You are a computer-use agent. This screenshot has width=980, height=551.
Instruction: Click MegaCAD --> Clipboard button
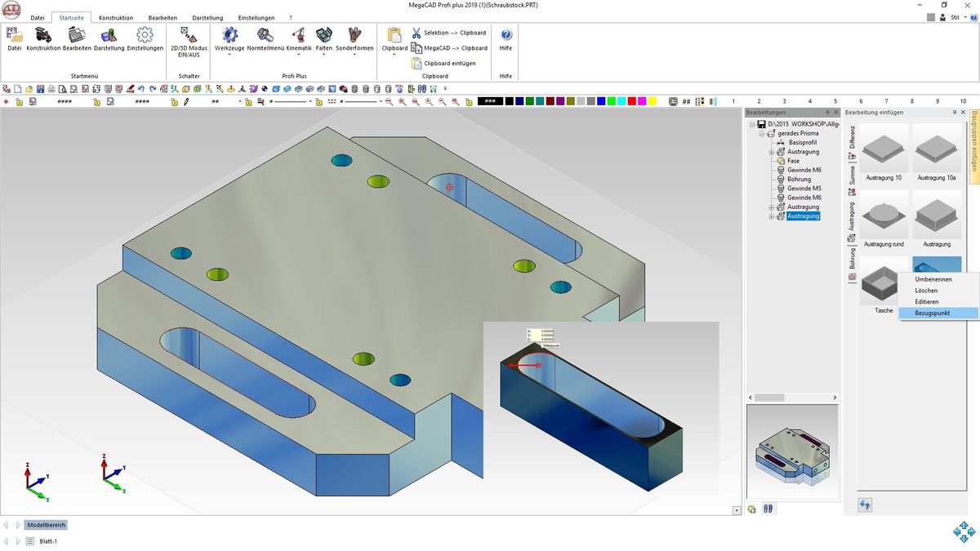449,48
